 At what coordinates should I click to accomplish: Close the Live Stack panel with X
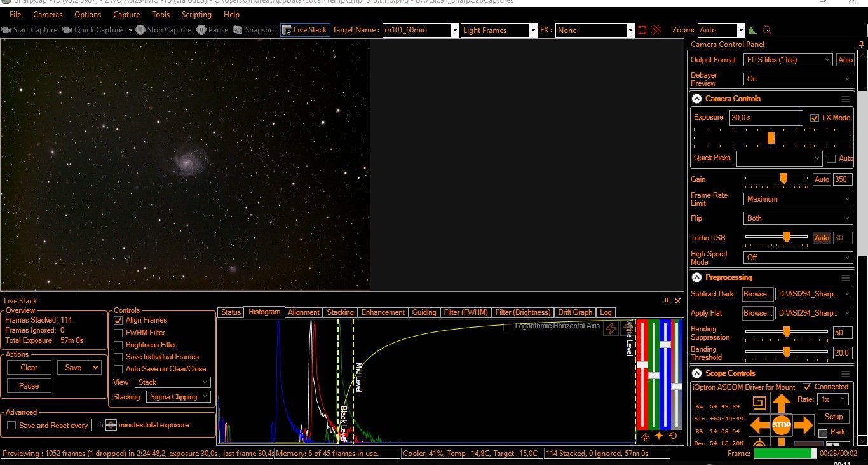pos(677,300)
